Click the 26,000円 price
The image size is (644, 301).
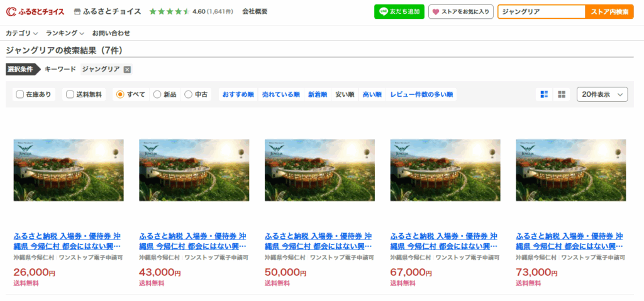[x=35, y=272]
